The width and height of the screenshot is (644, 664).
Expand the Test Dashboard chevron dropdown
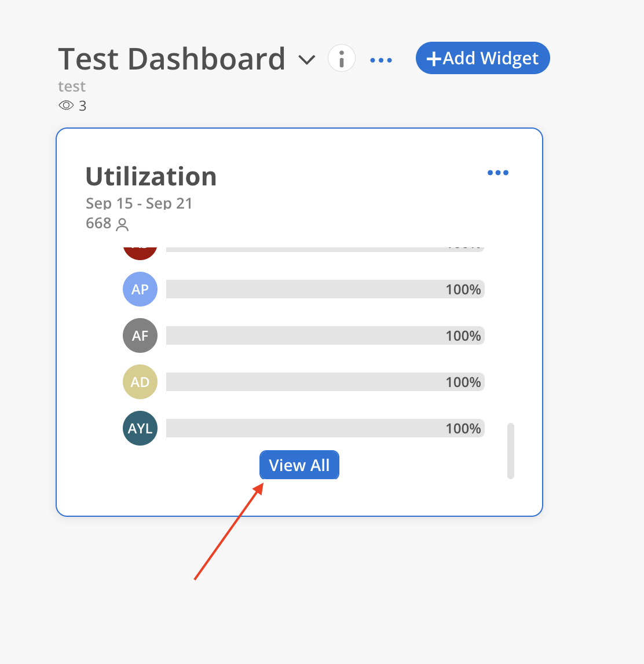306,60
